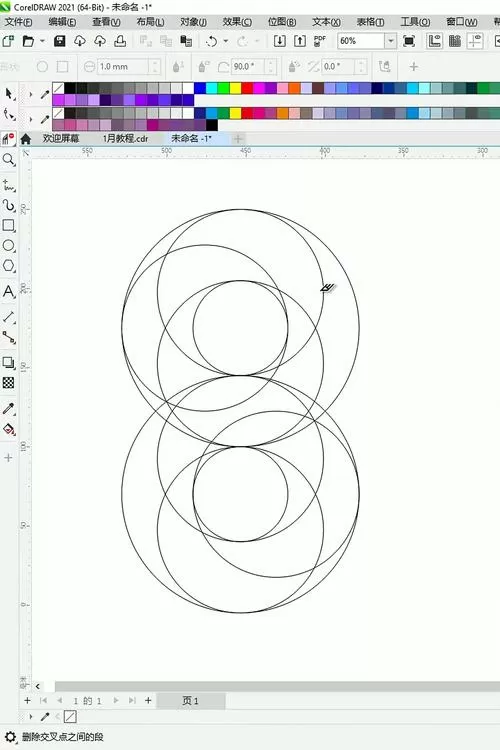Viewport: 500px width, 750px height.
Task: Select the Polygon tool
Action: pyautogui.click(x=9, y=265)
